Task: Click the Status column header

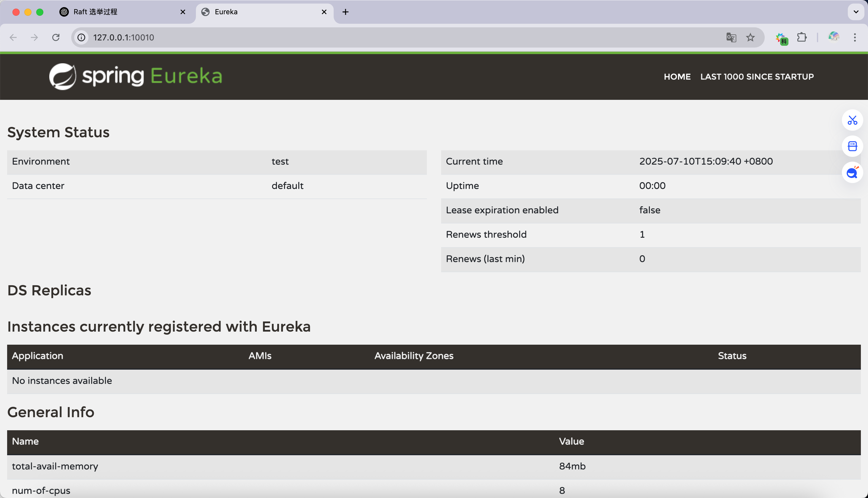Action: 732,356
